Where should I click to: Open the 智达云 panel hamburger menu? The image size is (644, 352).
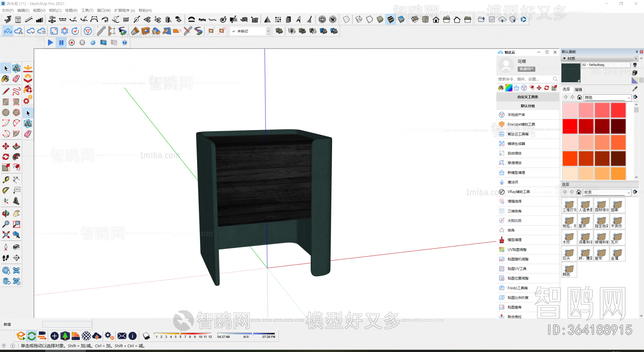[x=547, y=52]
